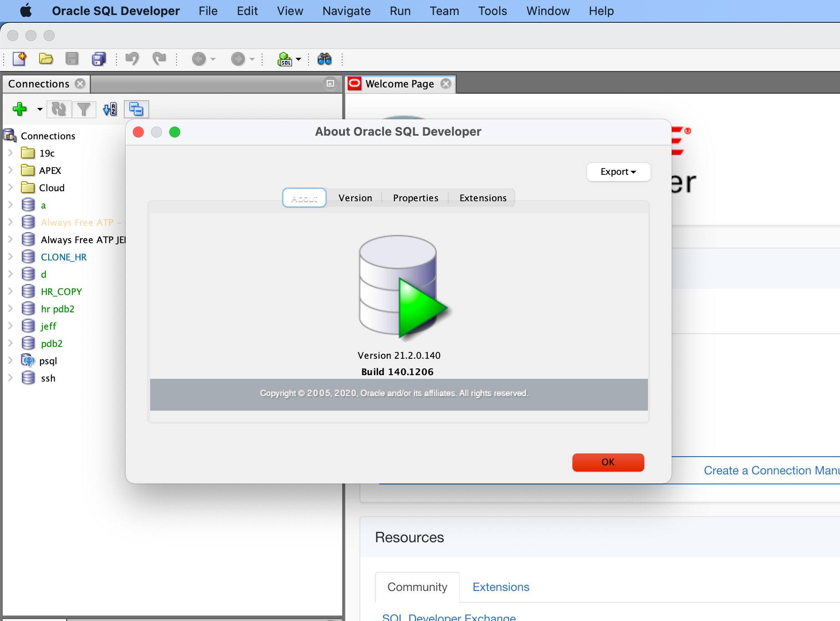Image resolution: width=840 pixels, height=621 pixels.
Task: Click the Version 21.2.0.140 text
Action: pos(399,356)
